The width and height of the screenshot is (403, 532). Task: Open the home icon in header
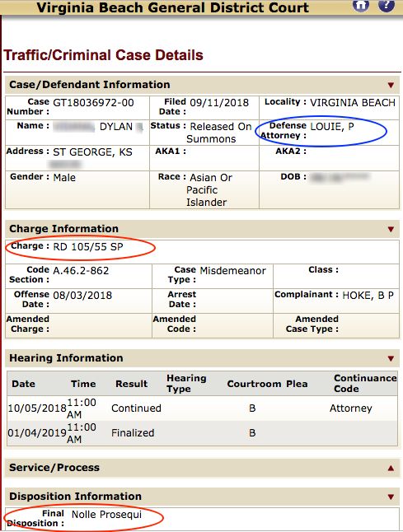tap(361, 5)
